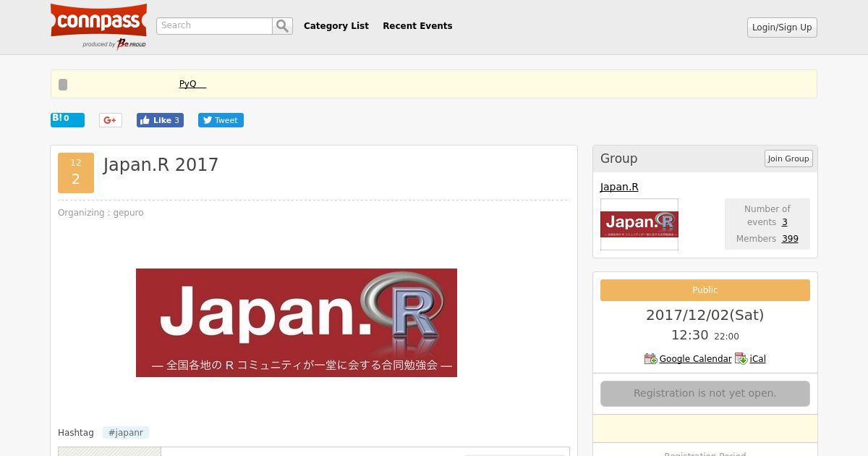Screen dimensions: 868x456
Task: Open the PyQ announcement link
Action: (192, 84)
